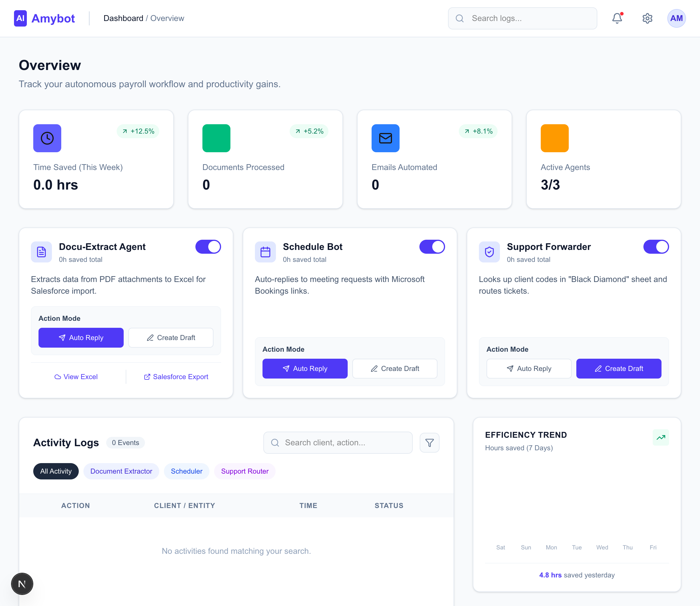Disable the Support Forwarder toggle
The image size is (700, 606).
click(656, 247)
